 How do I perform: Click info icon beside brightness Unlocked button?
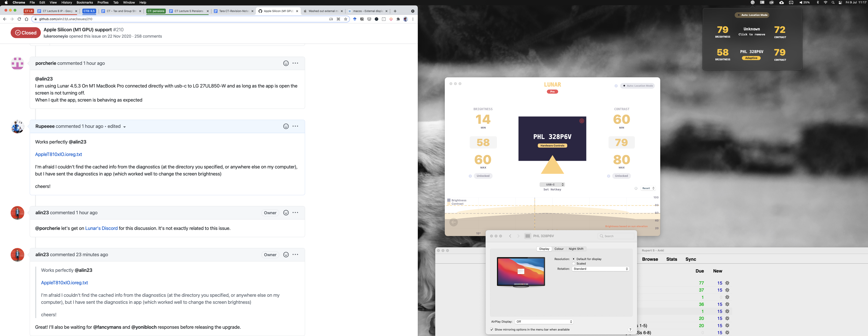(x=470, y=176)
